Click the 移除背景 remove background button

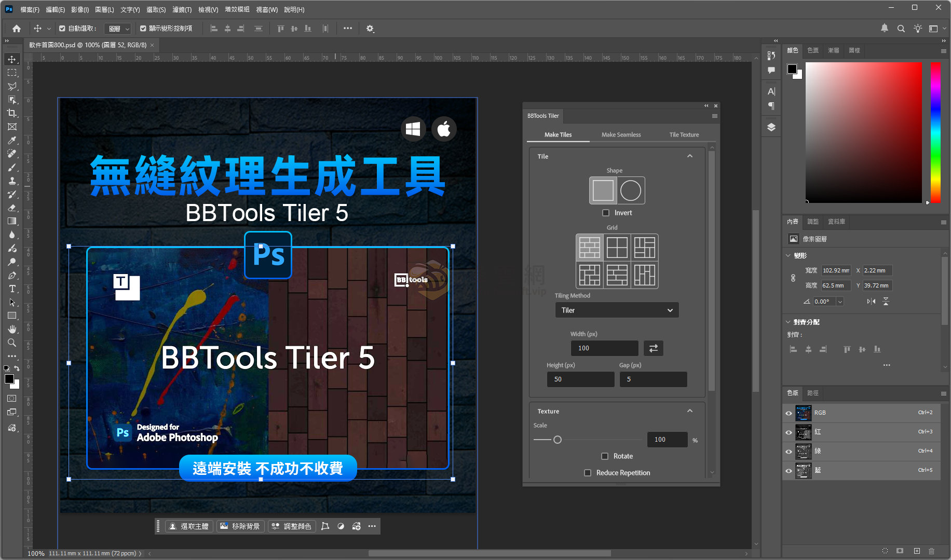tap(240, 526)
